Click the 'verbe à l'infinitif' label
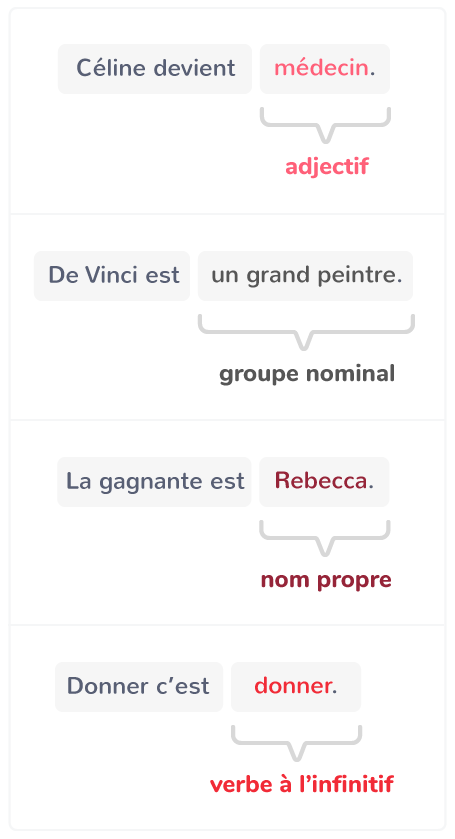The height and width of the screenshot is (839, 455). 301,785
